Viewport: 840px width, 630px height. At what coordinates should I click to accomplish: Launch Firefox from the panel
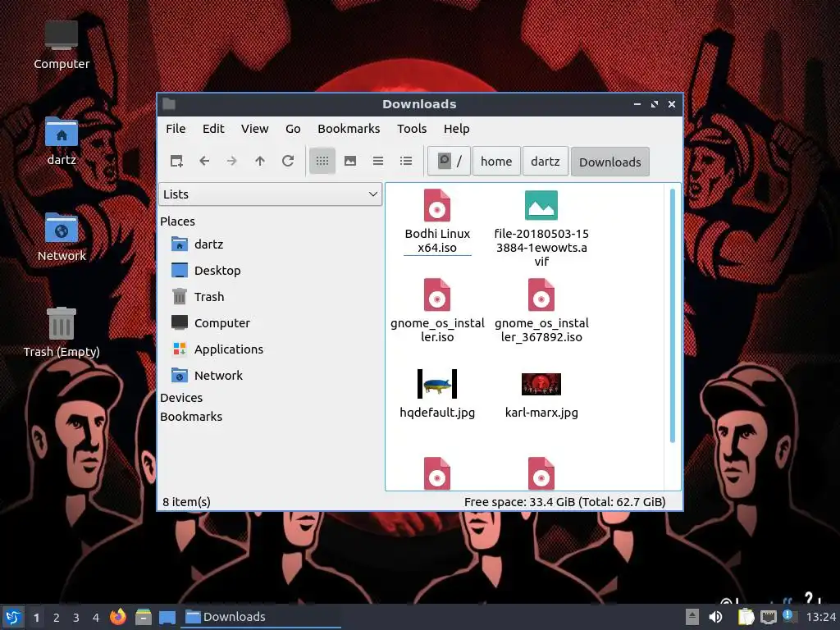click(x=118, y=617)
